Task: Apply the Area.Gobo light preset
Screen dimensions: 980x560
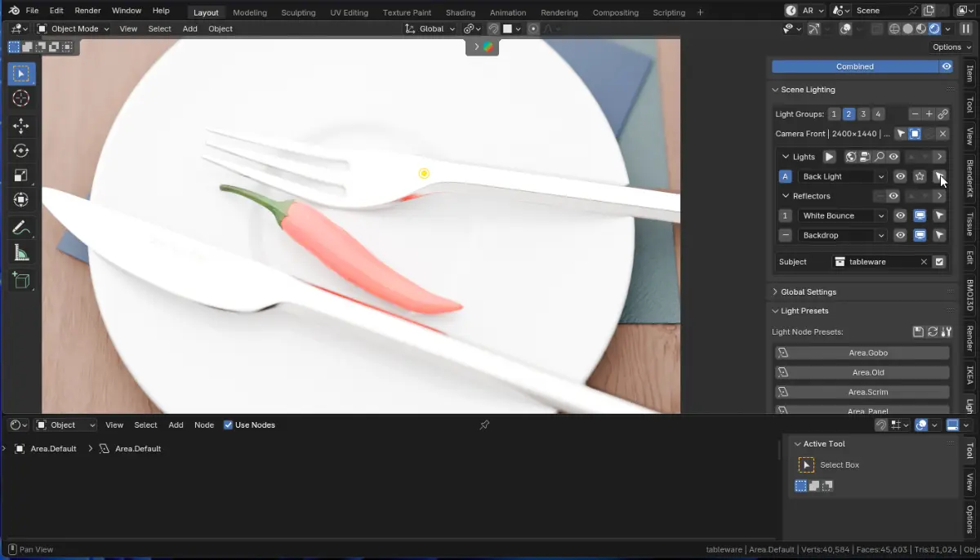Action: click(862, 353)
